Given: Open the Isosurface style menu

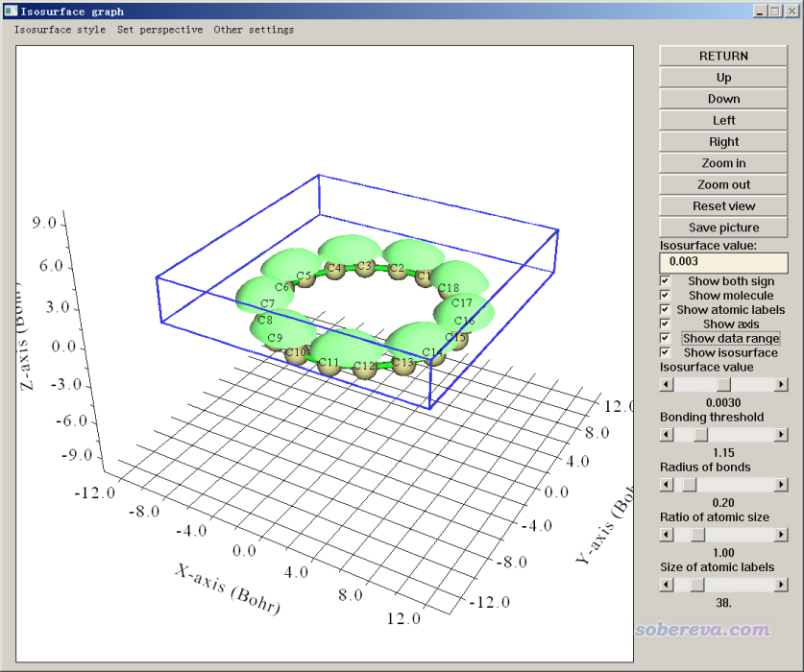Looking at the screenshot, I should tap(60, 30).
